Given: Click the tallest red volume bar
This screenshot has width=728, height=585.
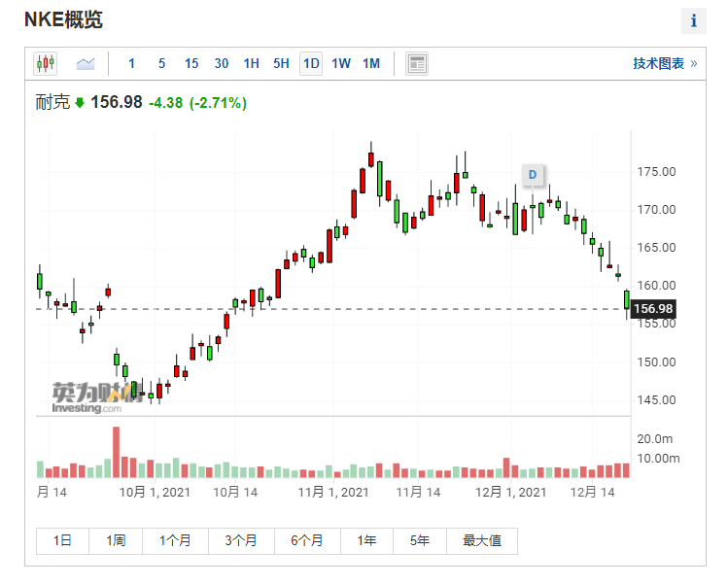Looking at the screenshot, I should [116, 452].
